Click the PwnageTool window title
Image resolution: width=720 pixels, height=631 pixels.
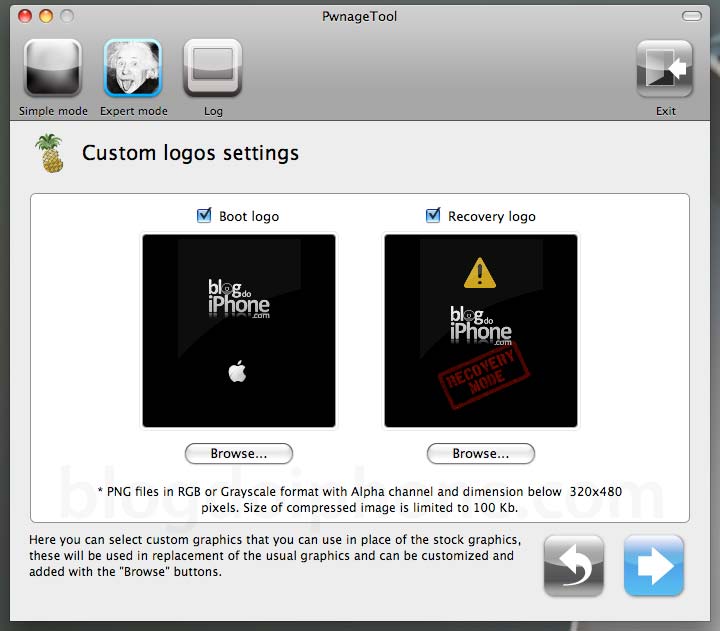[x=360, y=17]
